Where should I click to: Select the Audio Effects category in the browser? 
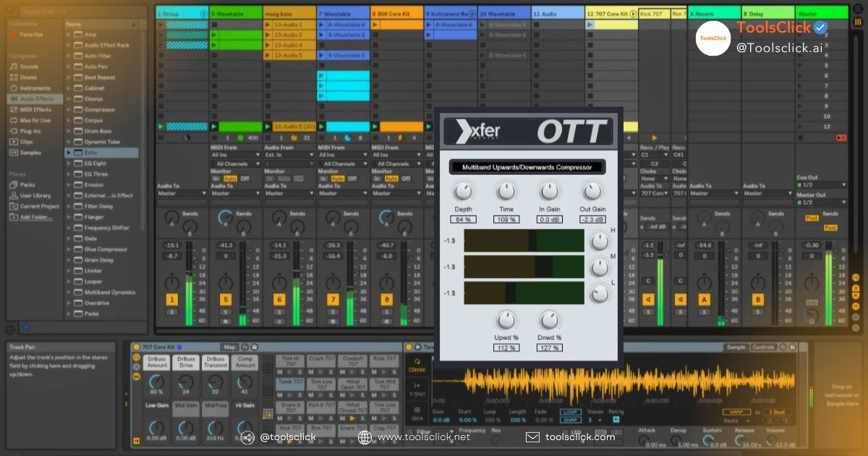pos(33,98)
